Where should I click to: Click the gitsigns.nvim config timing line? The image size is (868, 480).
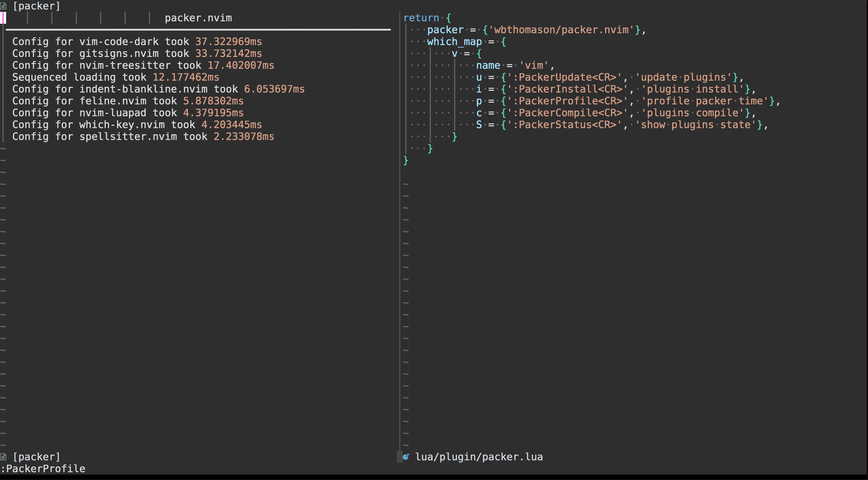[137, 54]
